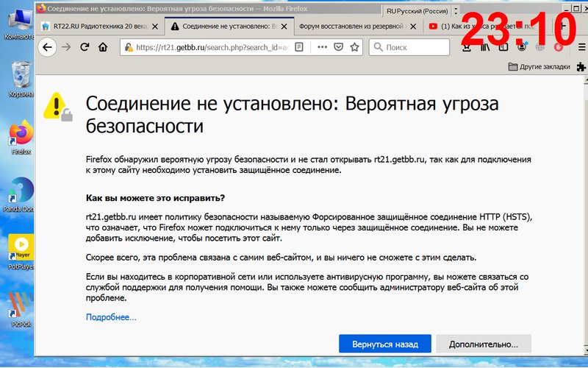Open page actions three-dots menu

point(322,47)
